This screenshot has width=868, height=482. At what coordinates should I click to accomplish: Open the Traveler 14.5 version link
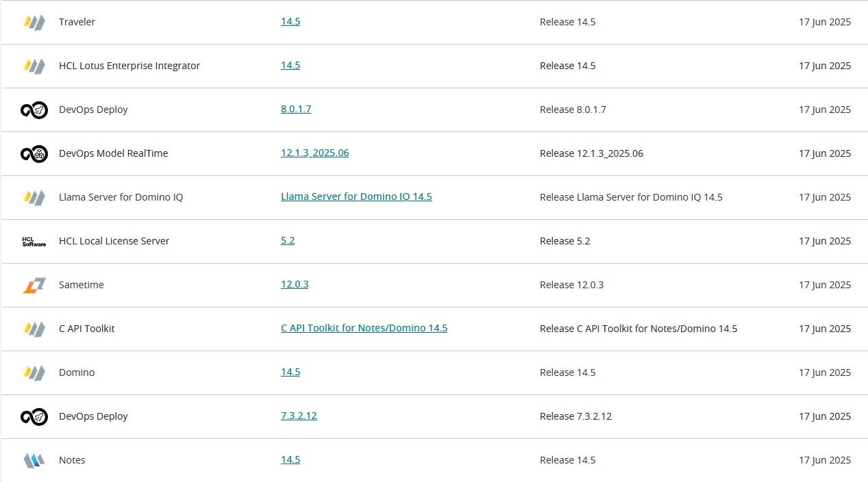pyautogui.click(x=290, y=21)
